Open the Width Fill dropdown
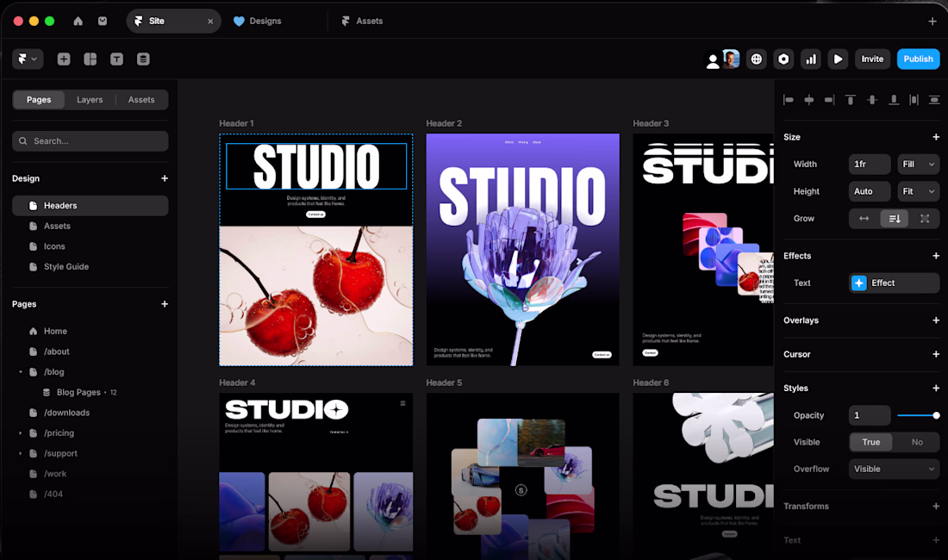 pyautogui.click(x=919, y=165)
